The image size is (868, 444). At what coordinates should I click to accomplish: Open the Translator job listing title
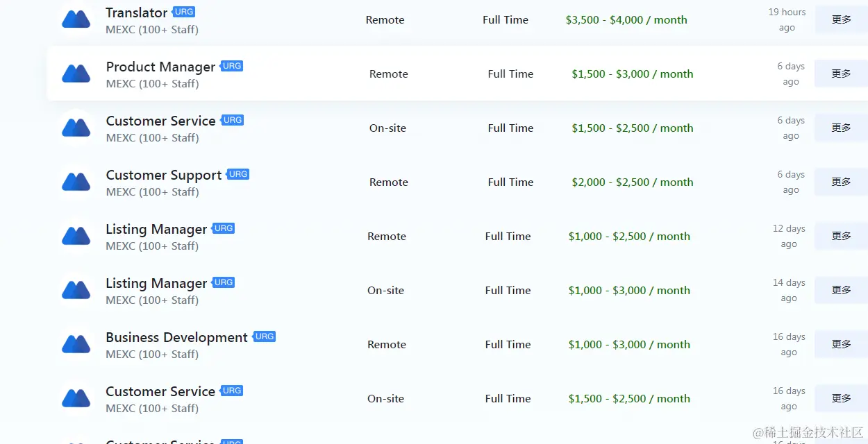click(137, 13)
